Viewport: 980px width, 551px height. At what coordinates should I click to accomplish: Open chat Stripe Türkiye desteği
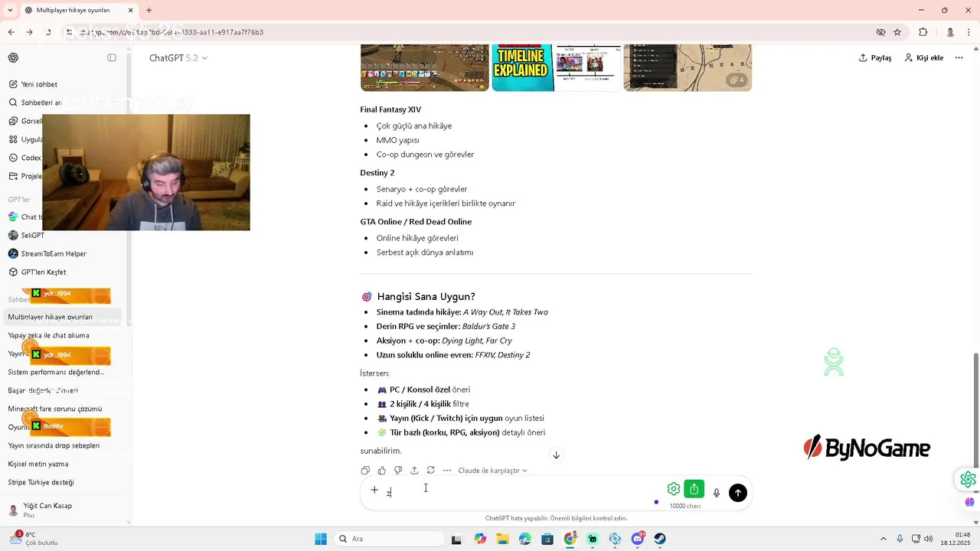[41, 482]
